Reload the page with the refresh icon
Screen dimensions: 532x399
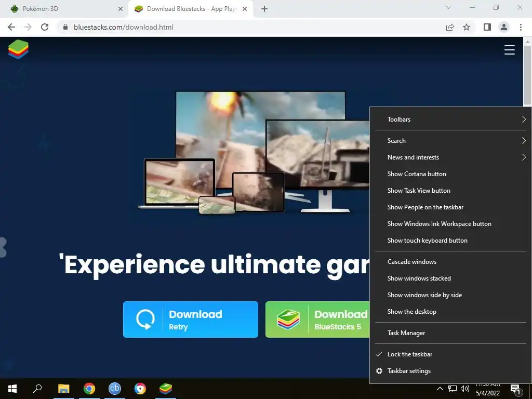(45, 27)
